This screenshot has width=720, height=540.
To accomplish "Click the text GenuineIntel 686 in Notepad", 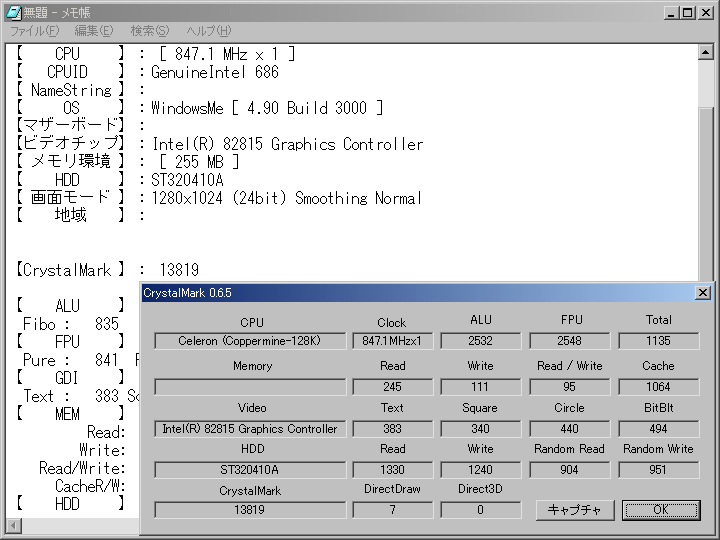I will tap(215, 72).
